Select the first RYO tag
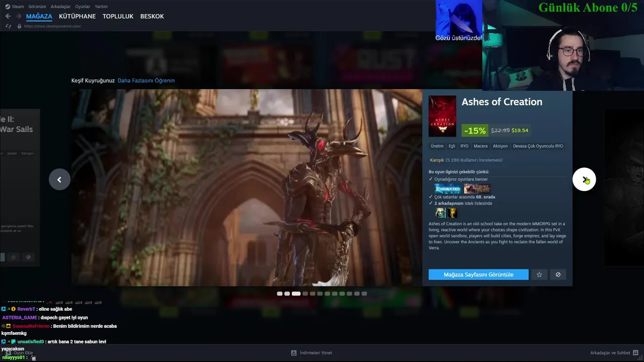Image resolution: width=644 pixels, height=362 pixels. tap(464, 146)
